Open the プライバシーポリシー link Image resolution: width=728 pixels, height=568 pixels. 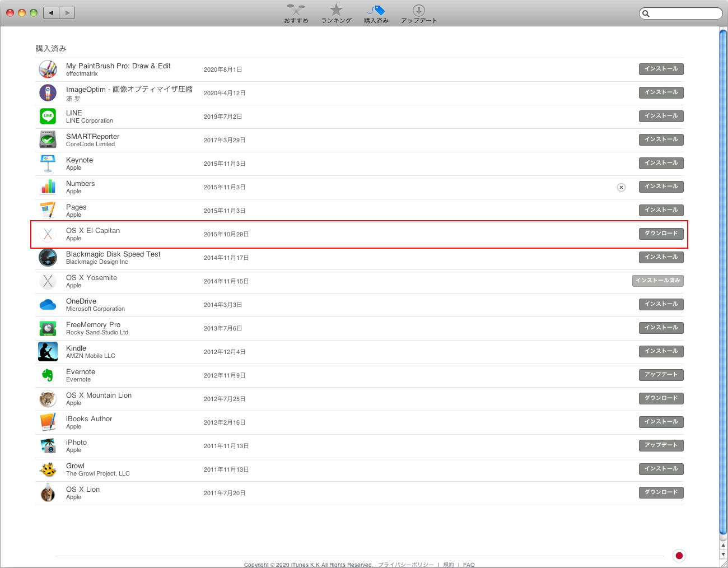(x=405, y=565)
